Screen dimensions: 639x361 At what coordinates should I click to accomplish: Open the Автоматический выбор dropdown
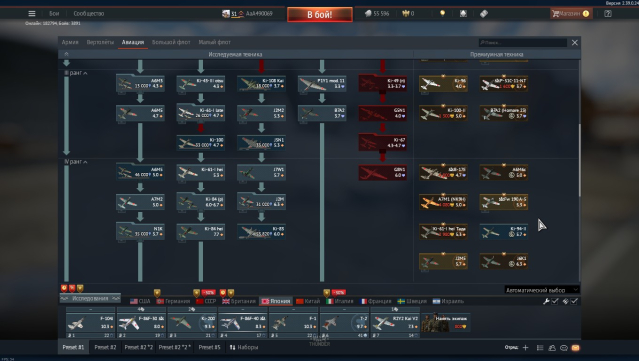[542, 290]
